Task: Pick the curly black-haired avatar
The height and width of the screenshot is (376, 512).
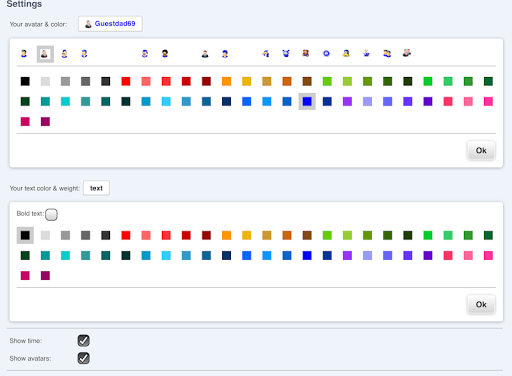Action: (x=165, y=54)
